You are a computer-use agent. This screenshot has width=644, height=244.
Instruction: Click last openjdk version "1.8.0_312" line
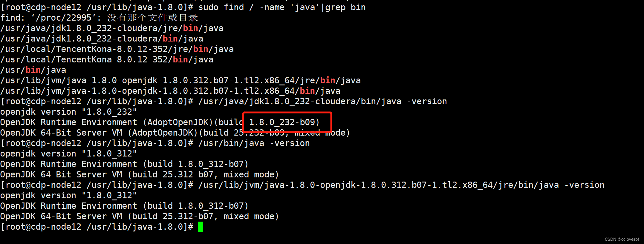[x=68, y=195]
